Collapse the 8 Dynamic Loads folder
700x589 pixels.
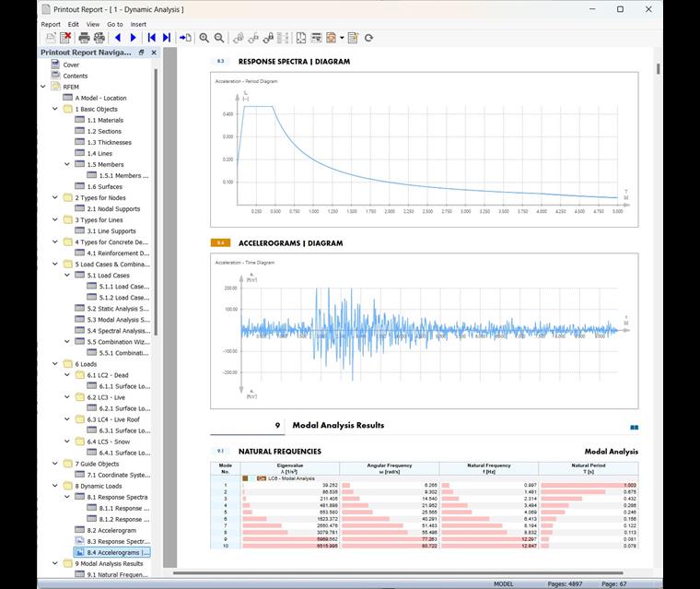[x=55, y=486]
